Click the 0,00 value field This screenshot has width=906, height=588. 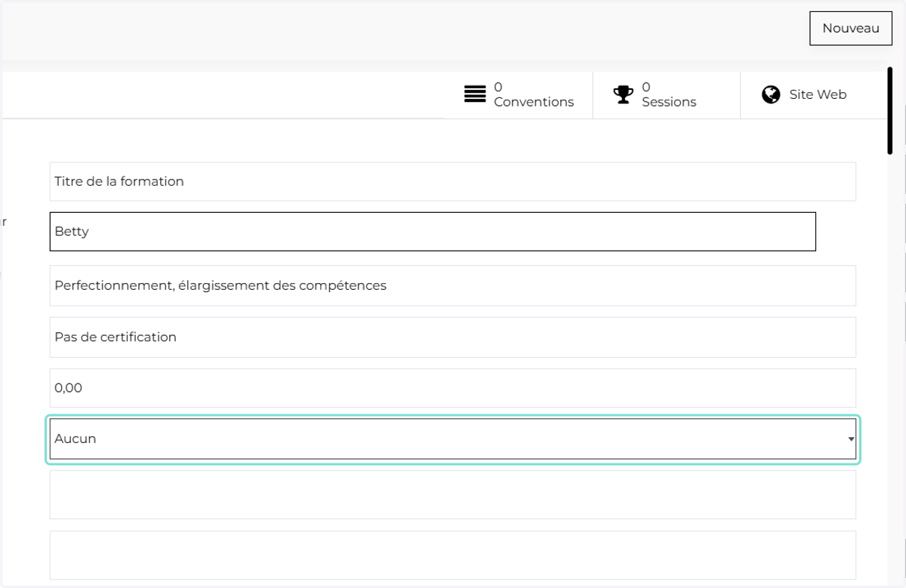coord(453,388)
